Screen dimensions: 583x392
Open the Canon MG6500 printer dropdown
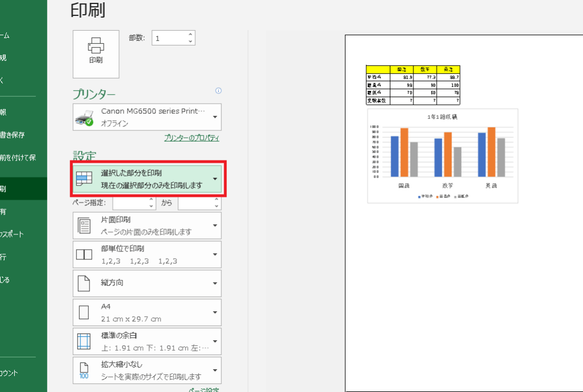[x=147, y=117]
